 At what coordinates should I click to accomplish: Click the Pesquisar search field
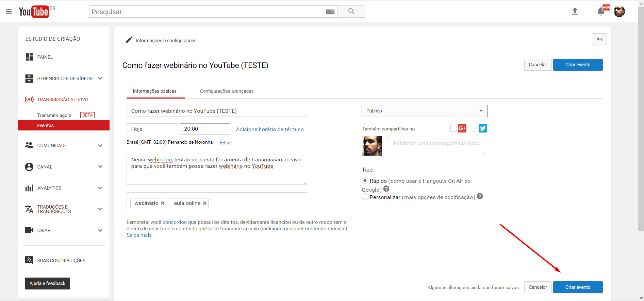[208, 12]
